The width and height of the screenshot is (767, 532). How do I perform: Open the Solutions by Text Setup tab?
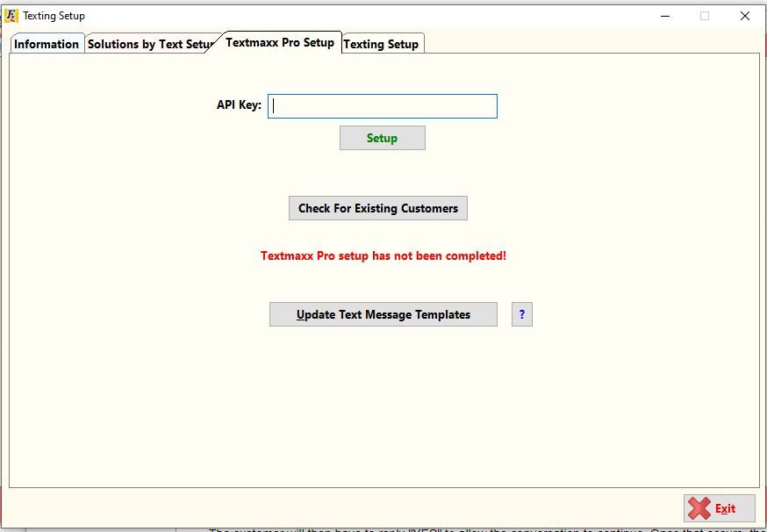pyautogui.click(x=150, y=44)
